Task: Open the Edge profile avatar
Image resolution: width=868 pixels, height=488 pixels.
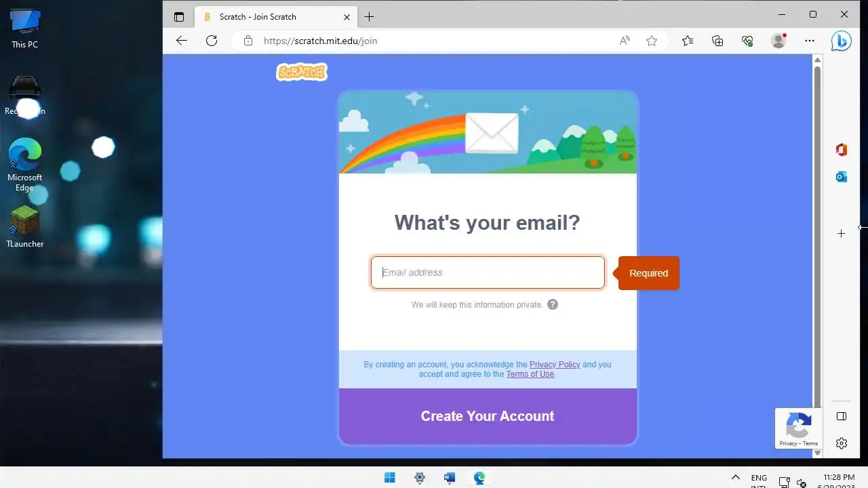Action: 778,41
